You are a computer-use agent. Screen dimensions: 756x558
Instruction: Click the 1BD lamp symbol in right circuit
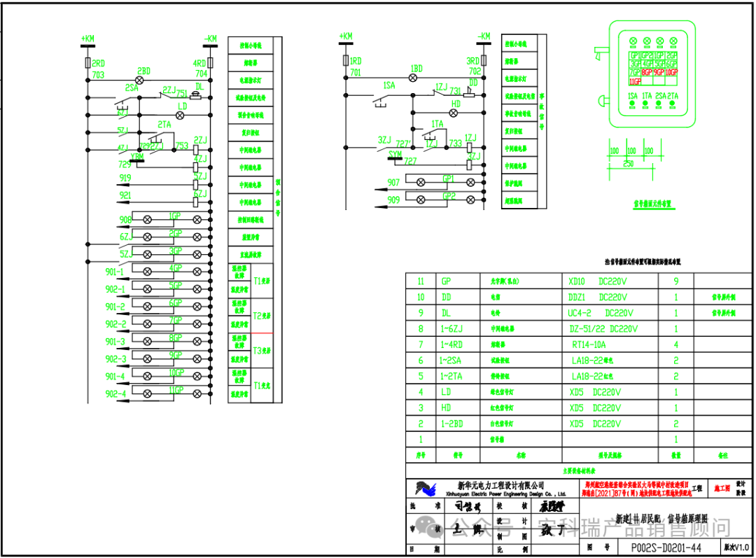[413, 78]
